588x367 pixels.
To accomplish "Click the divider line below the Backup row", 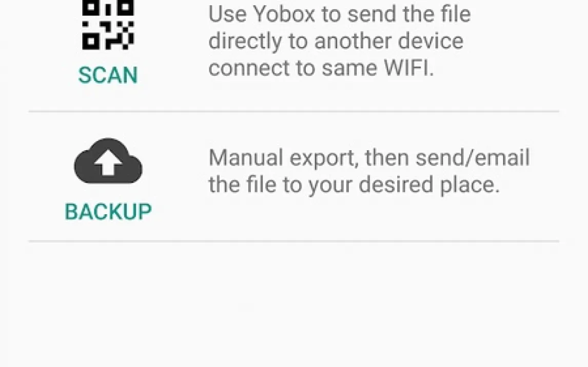I will pyautogui.click(x=294, y=241).
